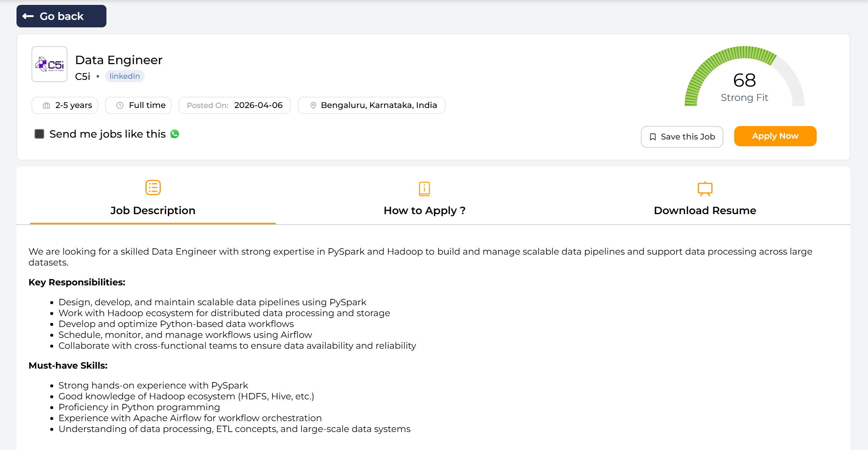The height and width of the screenshot is (450, 868).
Task: Click the Go back button
Action: point(61,16)
